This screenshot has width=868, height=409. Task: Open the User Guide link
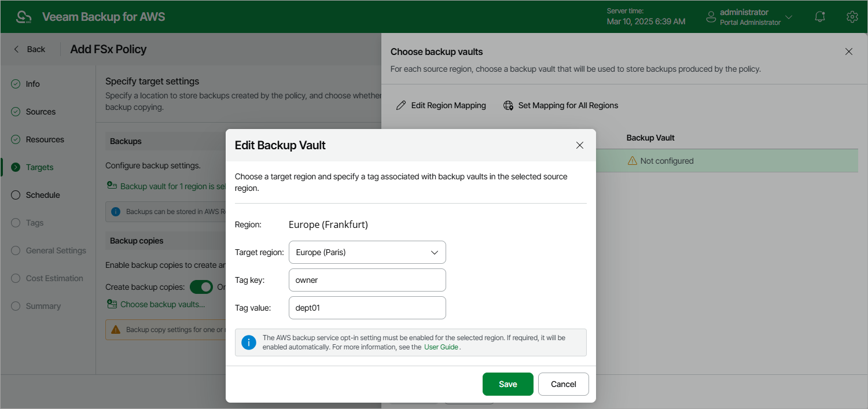[442, 347]
